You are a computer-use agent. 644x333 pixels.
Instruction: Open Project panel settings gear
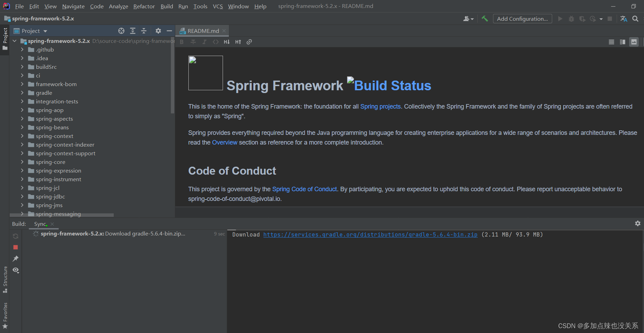pyautogui.click(x=158, y=31)
